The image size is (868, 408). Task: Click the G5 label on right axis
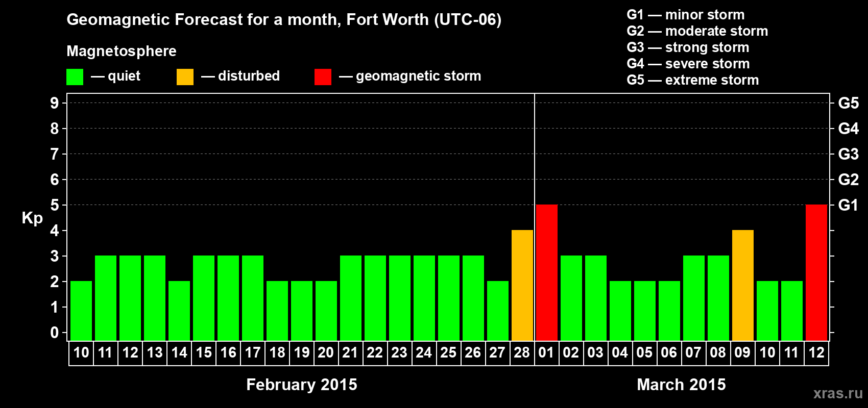click(x=849, y=103)
